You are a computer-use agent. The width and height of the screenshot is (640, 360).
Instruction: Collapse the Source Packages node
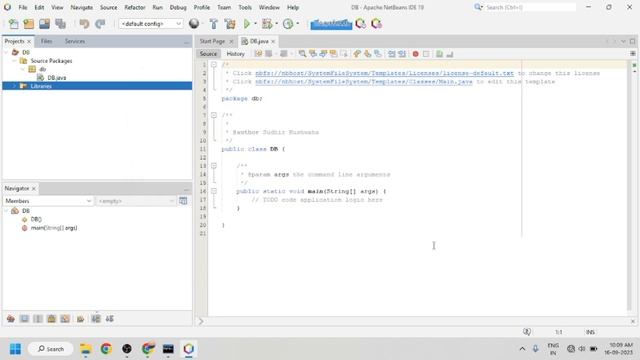coord(14,61)
